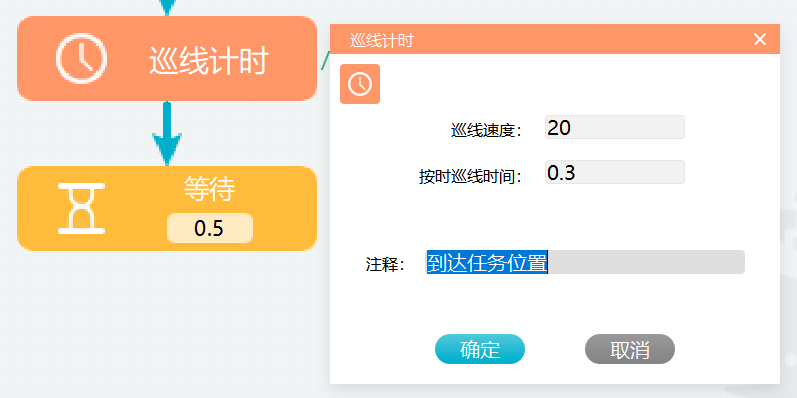Click the blue arrowhead above 巡线计时 block
This screenshot has height=398, width=797.
pyautogui.click(x=167, y=6)
